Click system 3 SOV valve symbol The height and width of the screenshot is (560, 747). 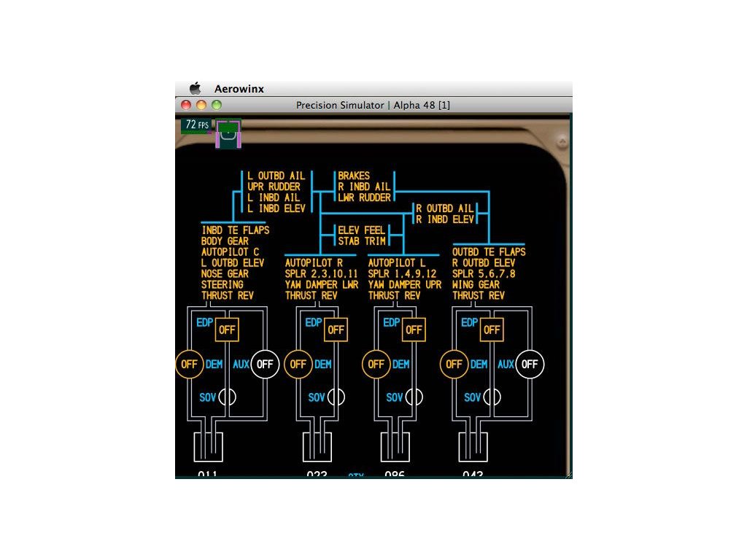click(x=414, y=397)
